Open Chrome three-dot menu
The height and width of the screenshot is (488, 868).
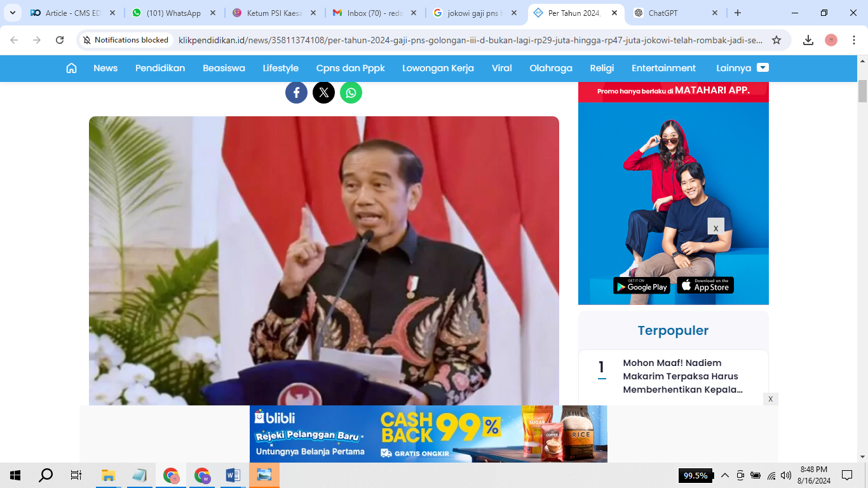pyautogui.click(x=854, y=40)
